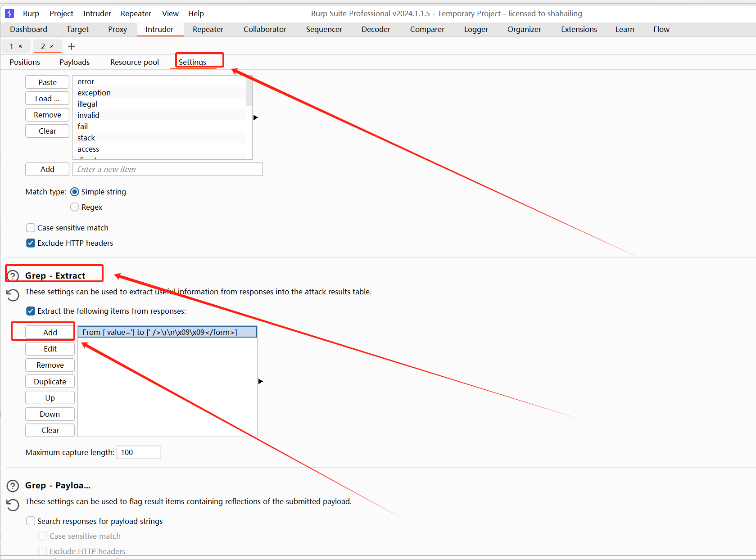Select 'illegal' in grep match list

point(159,104)
